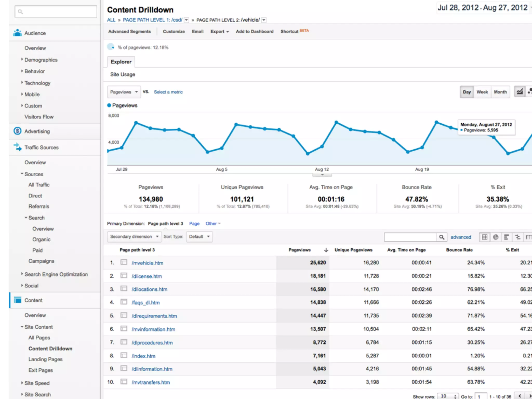Click the sidebar search input field

[56, 12]
